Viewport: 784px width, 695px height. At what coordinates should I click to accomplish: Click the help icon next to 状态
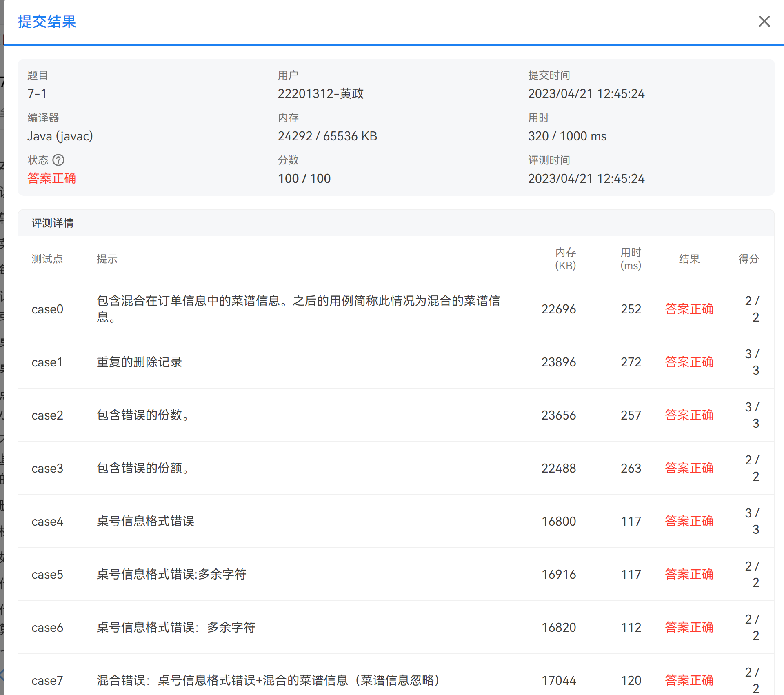coord(58,160)
